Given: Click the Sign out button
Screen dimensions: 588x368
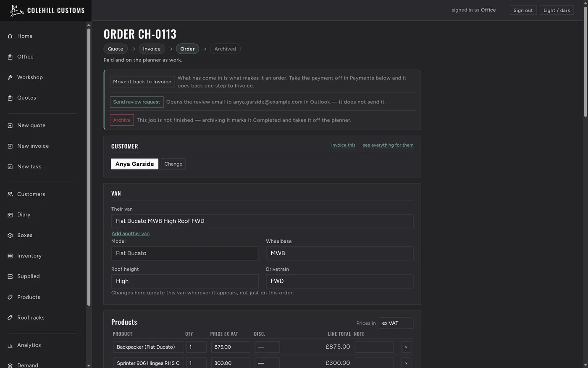Looking at the screenshot, I should 523,10.
